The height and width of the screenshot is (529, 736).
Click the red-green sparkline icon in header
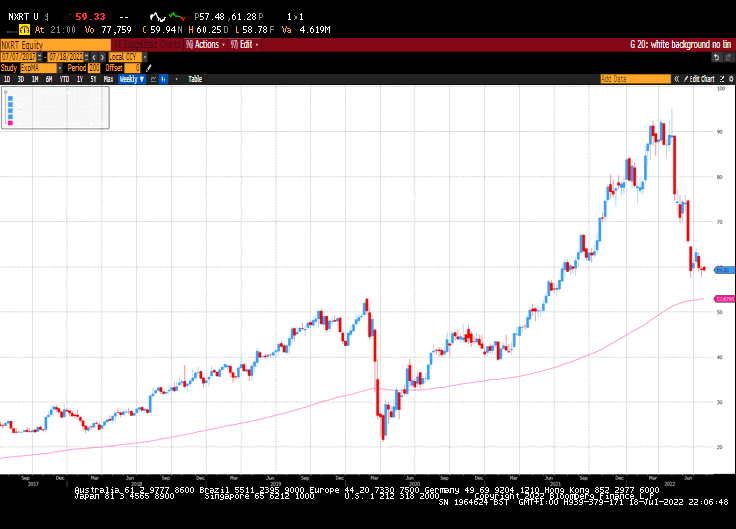point(177,16)
